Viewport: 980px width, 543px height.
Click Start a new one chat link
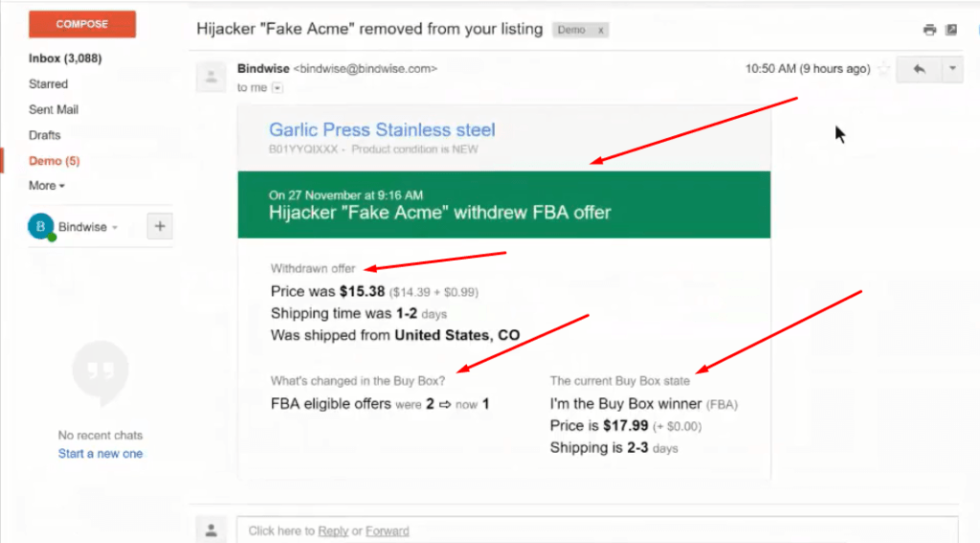100,454
